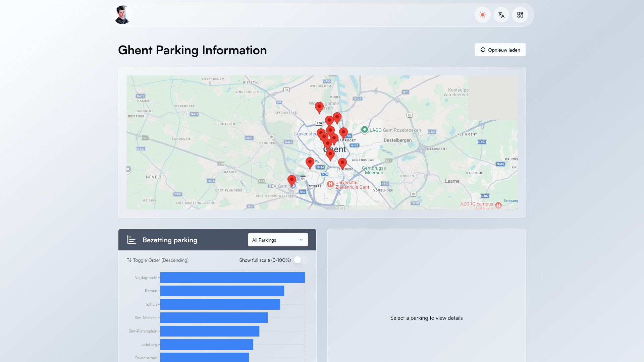
Task: Click the Show full scale switch knob
Action: point(298,260)
